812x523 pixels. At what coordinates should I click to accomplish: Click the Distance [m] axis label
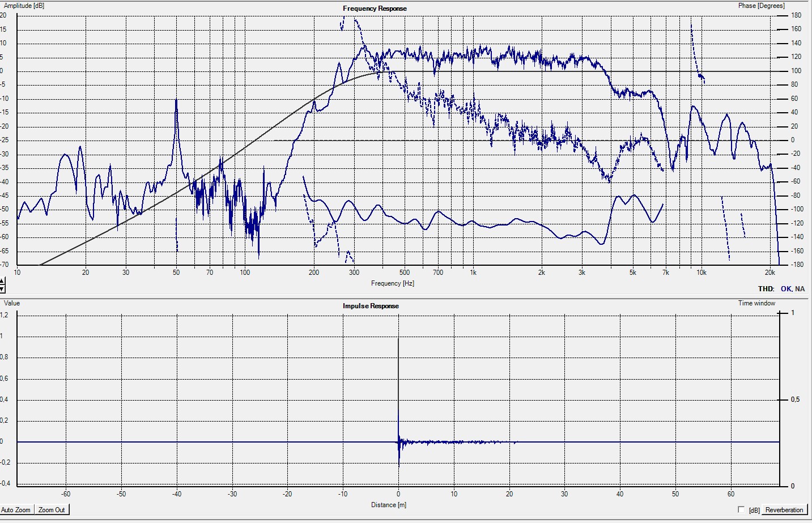pos(389,505)
